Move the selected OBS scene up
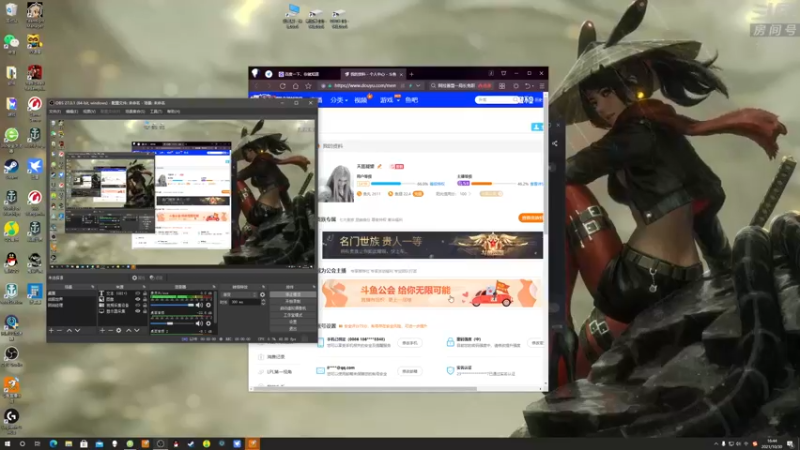The image size is (800, 450). [69, 331]
